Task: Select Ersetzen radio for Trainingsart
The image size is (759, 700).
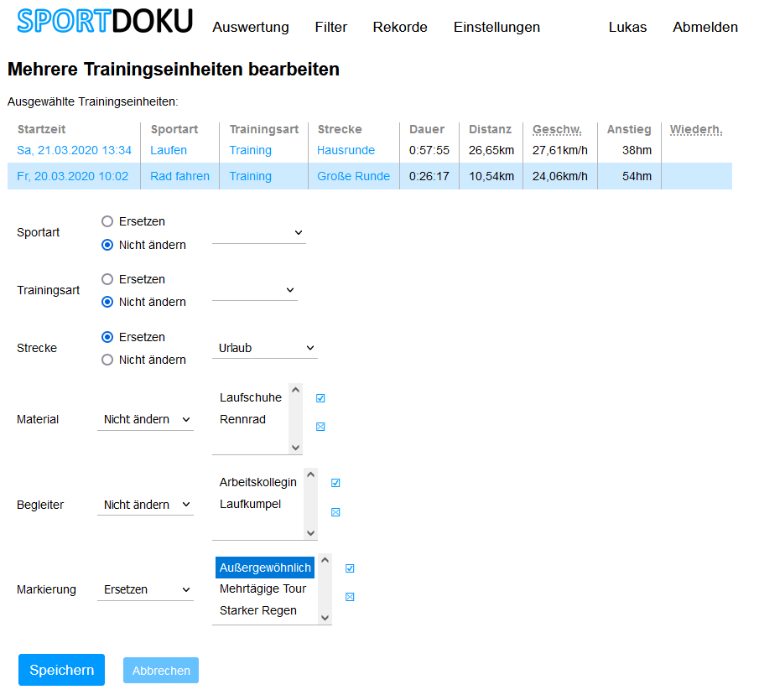Action: (107, 279)
